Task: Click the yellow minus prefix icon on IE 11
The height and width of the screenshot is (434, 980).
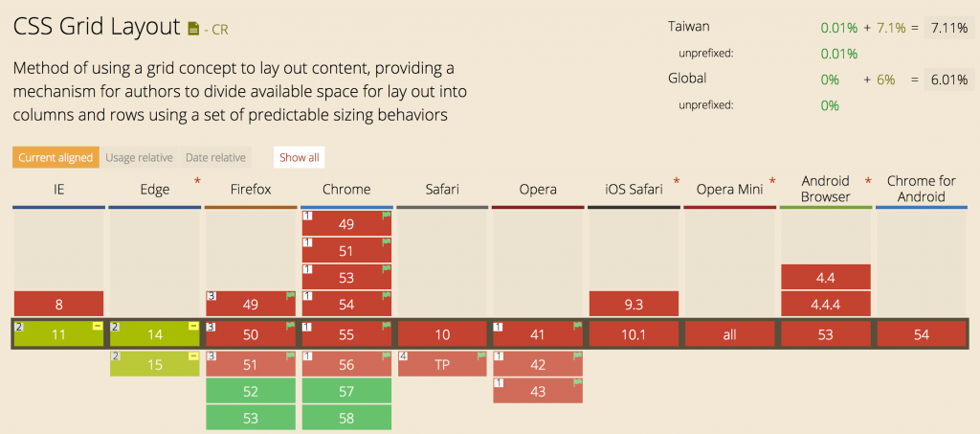Action: (x=99, y=326)
